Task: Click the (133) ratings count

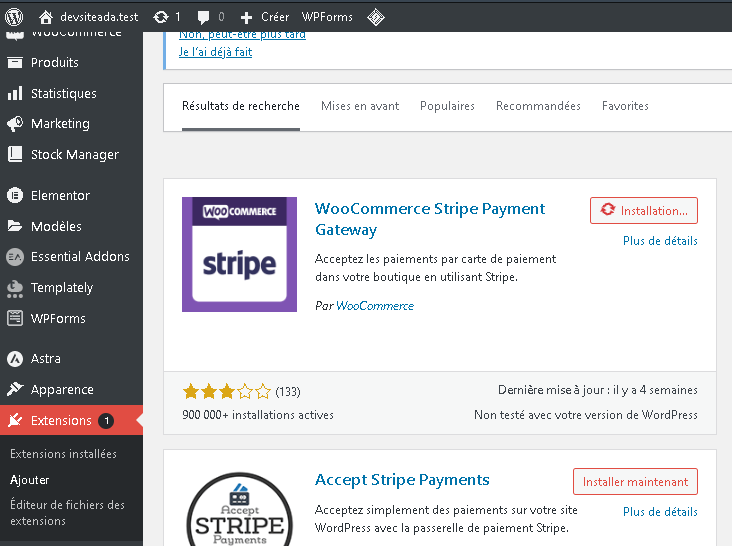Action: click(288, 392)
